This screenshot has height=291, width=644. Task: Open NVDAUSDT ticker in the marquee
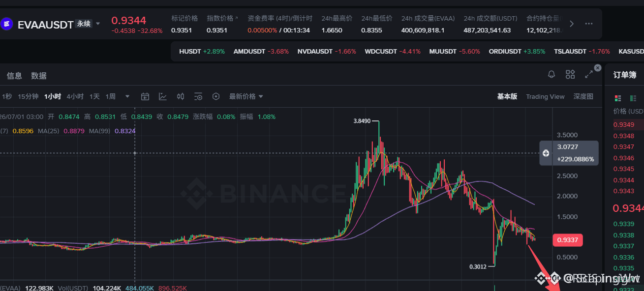(x=327, y=51)
